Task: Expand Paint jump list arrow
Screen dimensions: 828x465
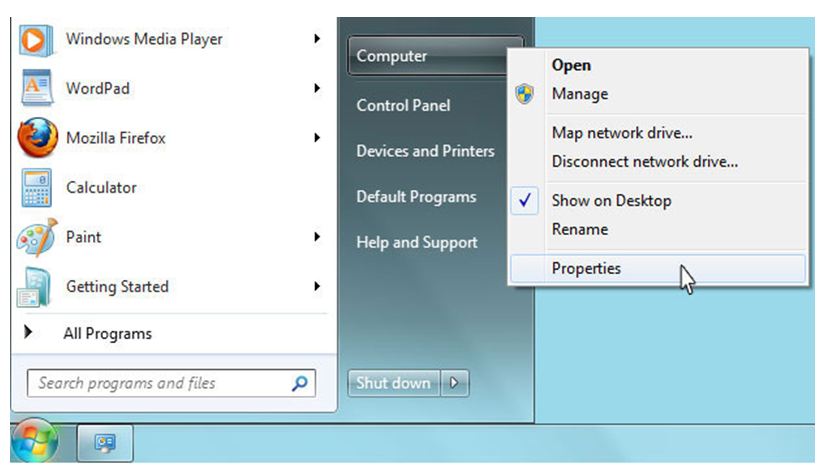Action: tap(317, 236)
